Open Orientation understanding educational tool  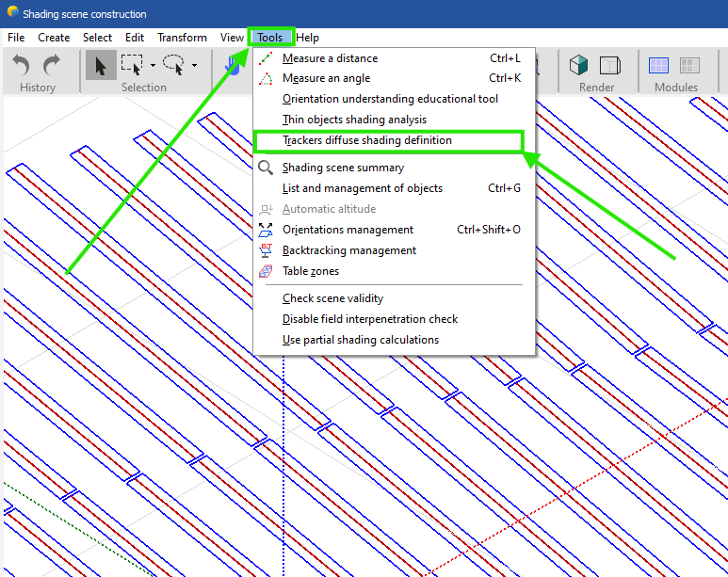pyautogui.click(x=395, y=99)
